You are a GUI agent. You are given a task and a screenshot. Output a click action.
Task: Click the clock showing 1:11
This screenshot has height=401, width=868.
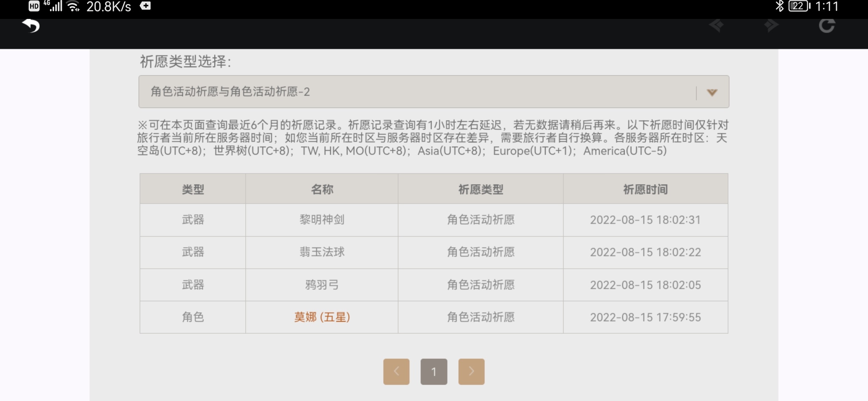click(x=827, y=6)
